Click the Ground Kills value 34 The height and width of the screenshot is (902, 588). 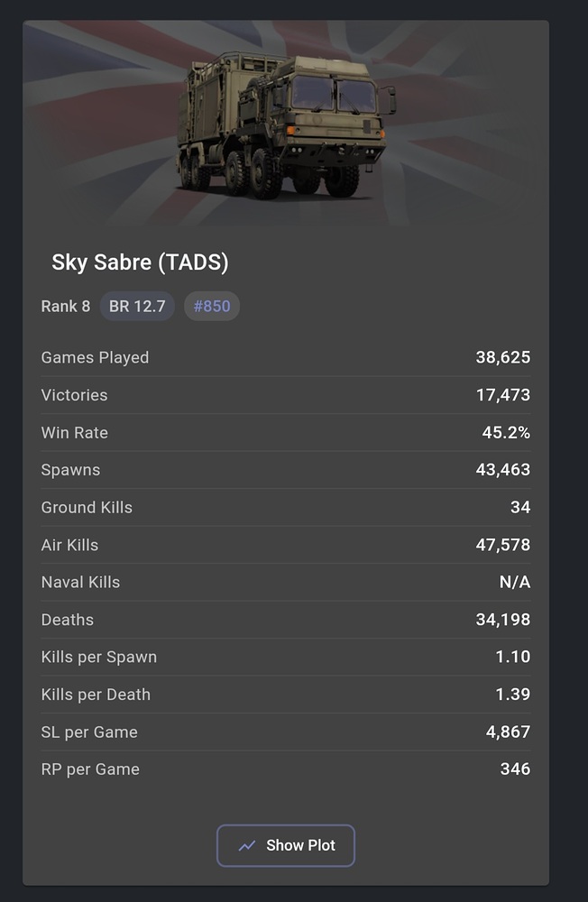click(x=520, y=507)
